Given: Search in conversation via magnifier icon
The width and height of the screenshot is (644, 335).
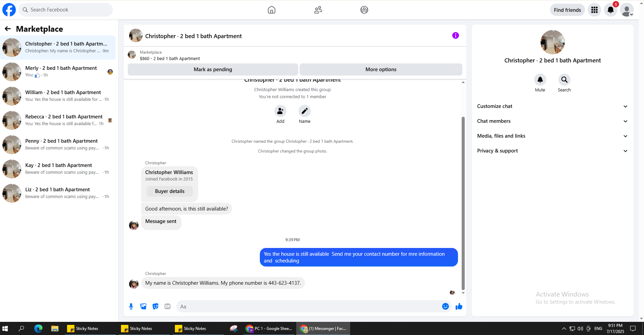Looking at the screenshot, I should point(564,80).
